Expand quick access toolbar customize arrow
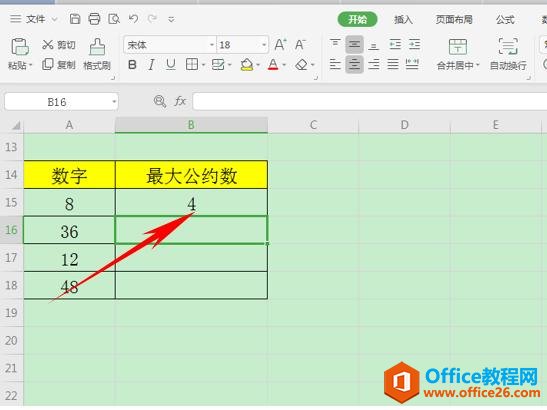Viewport: 547px width, 410px height. pos(171,19)
